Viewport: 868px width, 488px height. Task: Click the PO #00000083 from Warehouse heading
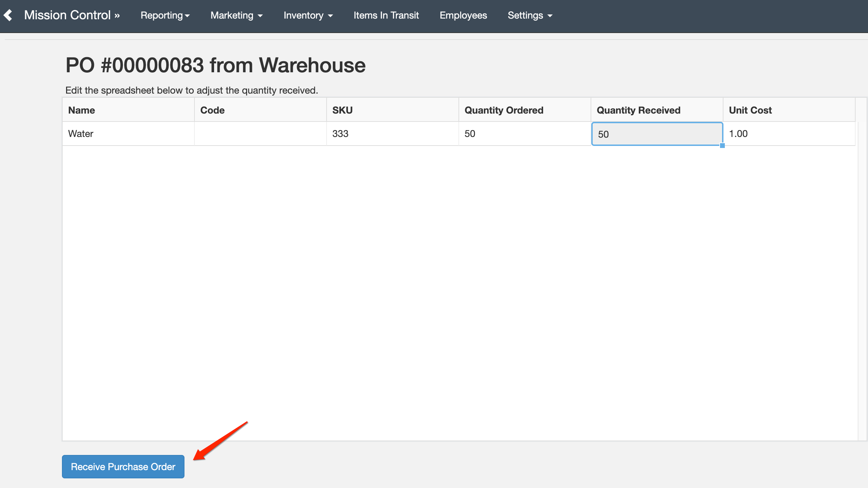pyautogui.click(x=215, y=65)
